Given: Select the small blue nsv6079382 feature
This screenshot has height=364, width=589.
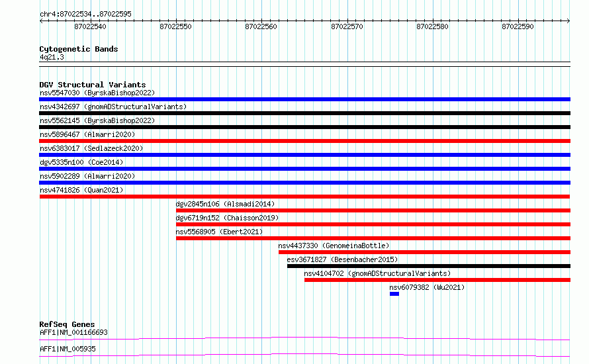Looking at the screenshot, I should [x=394, y=294].
